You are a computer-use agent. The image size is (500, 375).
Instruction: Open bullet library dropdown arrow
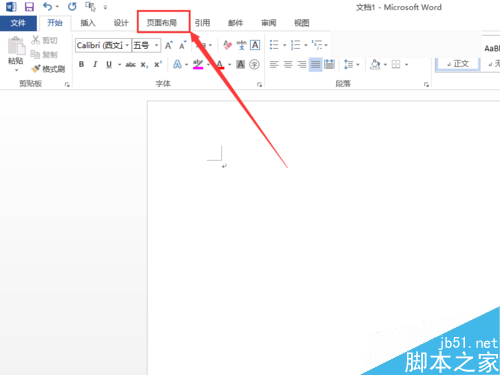[x=284, y=45]
